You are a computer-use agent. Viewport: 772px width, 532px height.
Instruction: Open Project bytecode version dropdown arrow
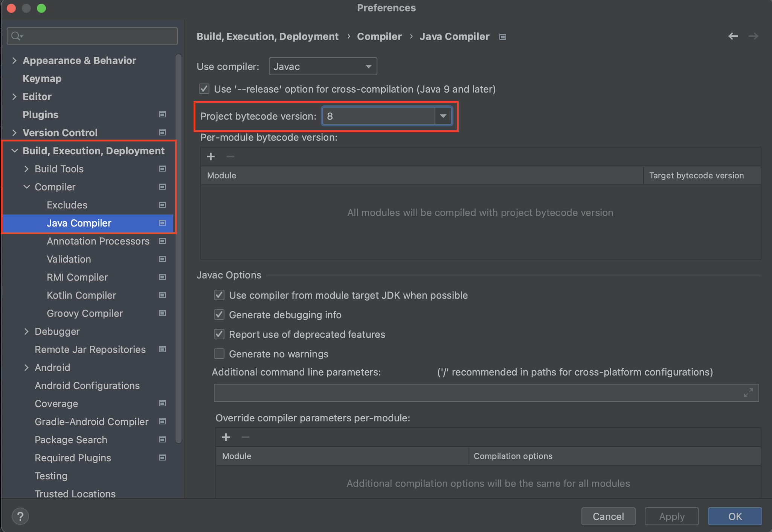click(x=443, y=116)
